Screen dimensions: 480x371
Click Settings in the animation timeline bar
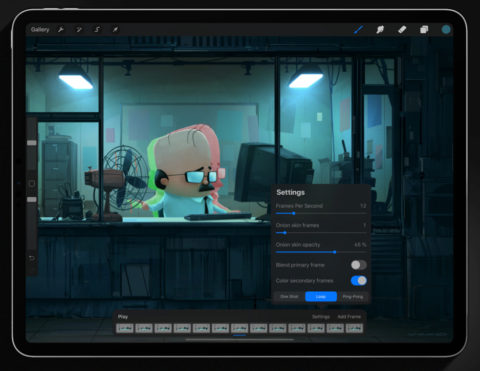[x=321, y=317]
